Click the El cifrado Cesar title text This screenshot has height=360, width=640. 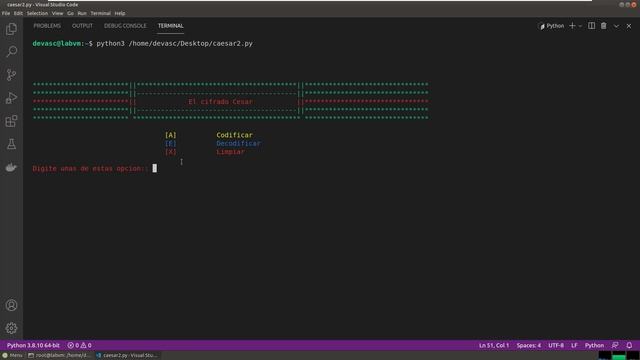point(220,102)
